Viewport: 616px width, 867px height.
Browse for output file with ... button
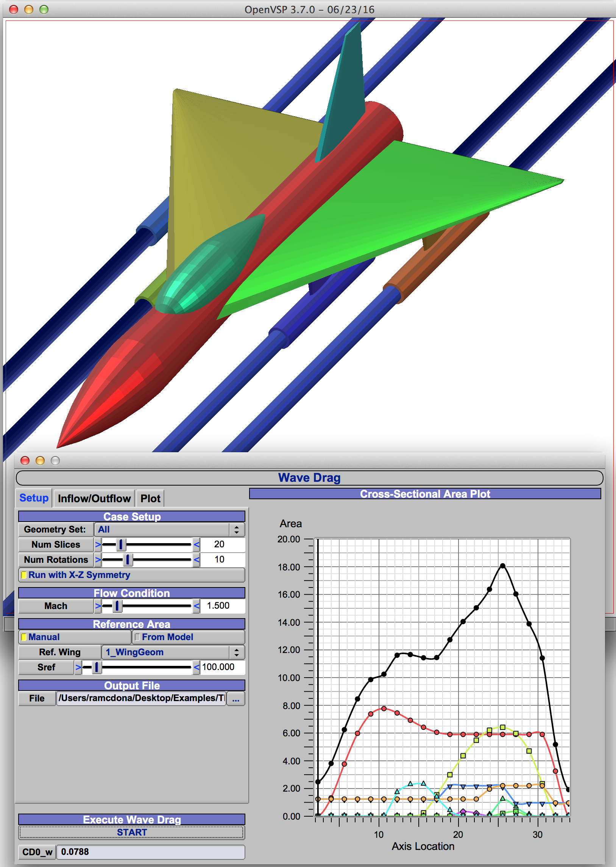[x=236, y=698]
